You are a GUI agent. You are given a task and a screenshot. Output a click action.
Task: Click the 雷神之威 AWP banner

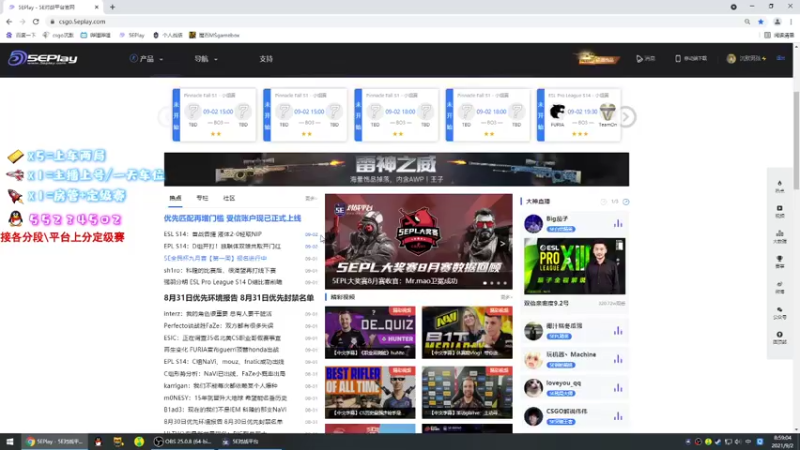(396, 169)
